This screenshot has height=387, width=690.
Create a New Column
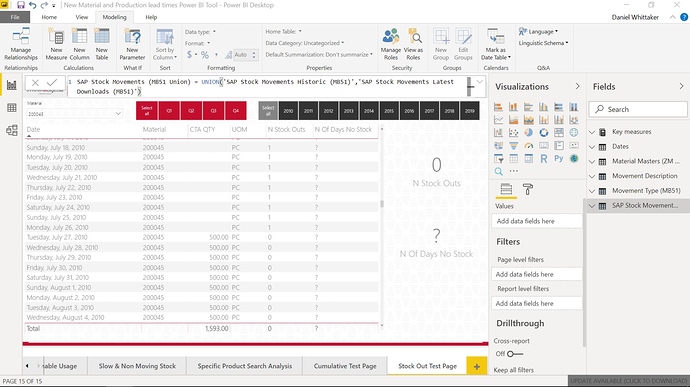79,44
